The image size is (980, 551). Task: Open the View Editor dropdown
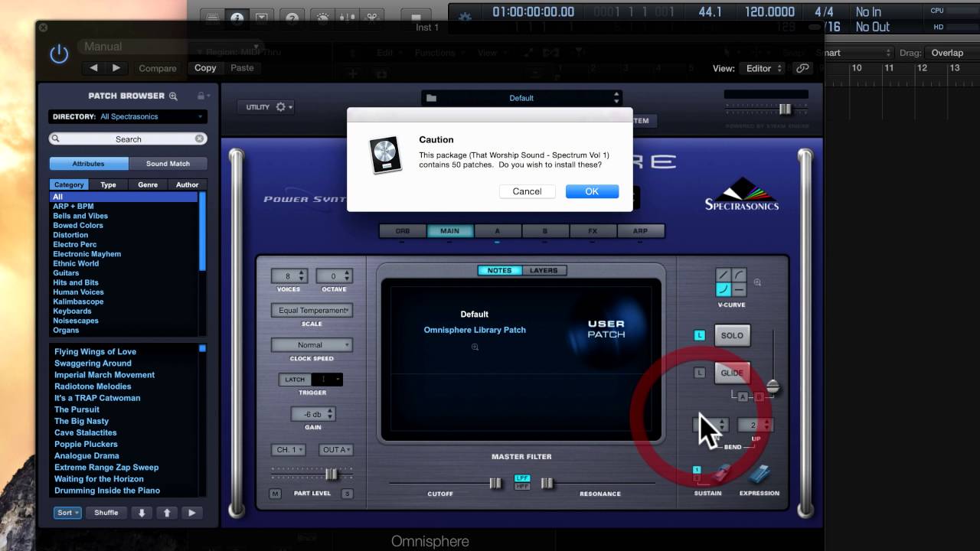point(763,68)
